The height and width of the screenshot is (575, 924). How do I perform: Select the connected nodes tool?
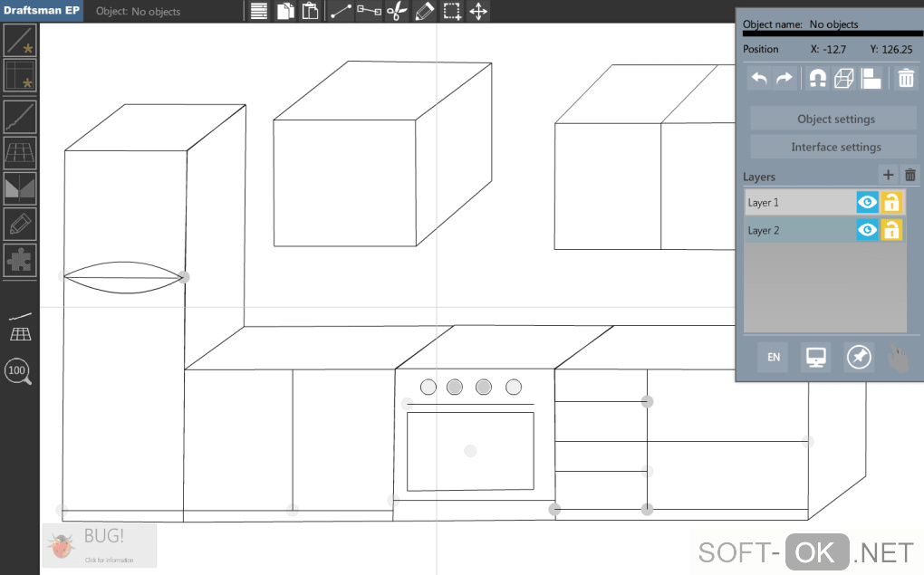coord(369,11)
